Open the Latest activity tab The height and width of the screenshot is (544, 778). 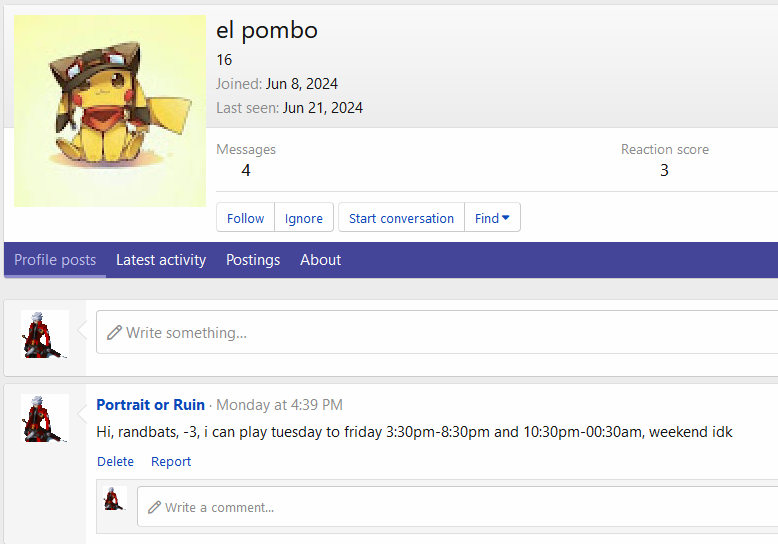pyautogui.click(x=161, y=260)
